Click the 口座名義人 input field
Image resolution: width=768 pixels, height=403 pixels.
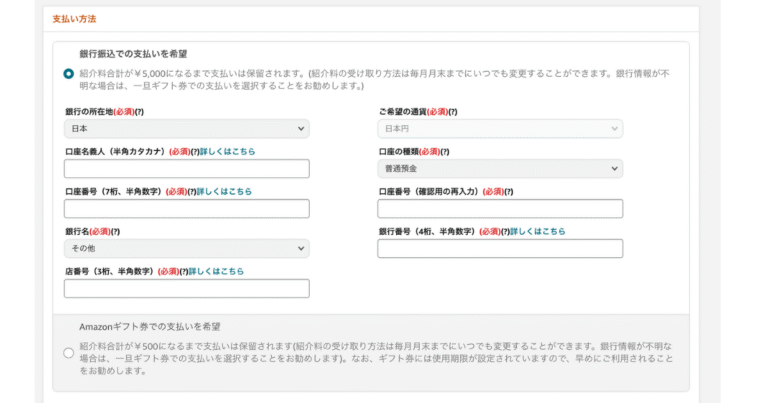pyautogui.click(x=187, y=168)
